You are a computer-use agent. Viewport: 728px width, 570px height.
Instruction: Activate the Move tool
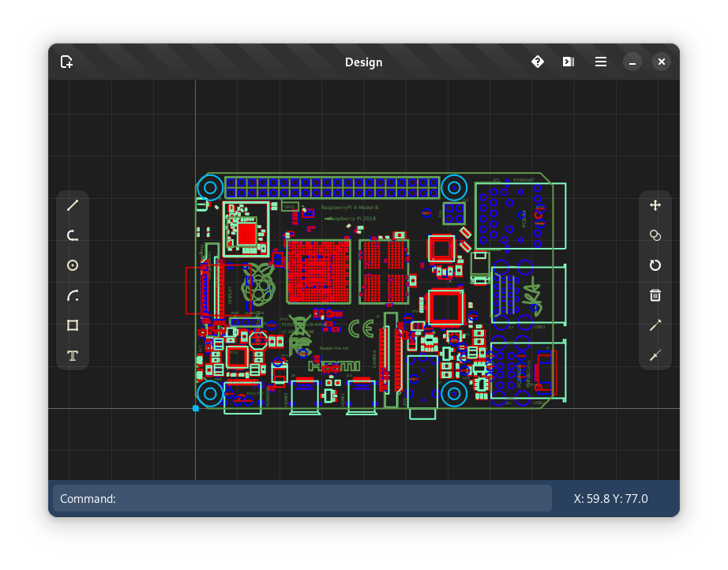click(x=655, y=205)
